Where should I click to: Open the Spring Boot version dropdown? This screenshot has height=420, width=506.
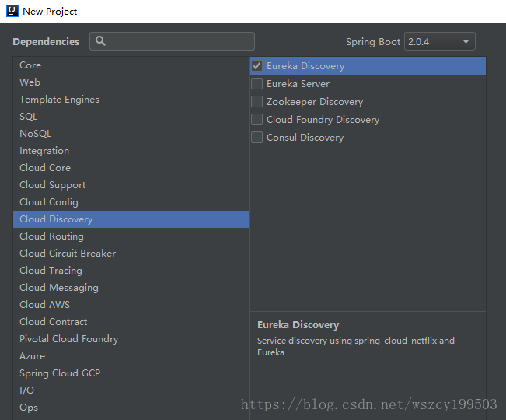click(439, 41)
